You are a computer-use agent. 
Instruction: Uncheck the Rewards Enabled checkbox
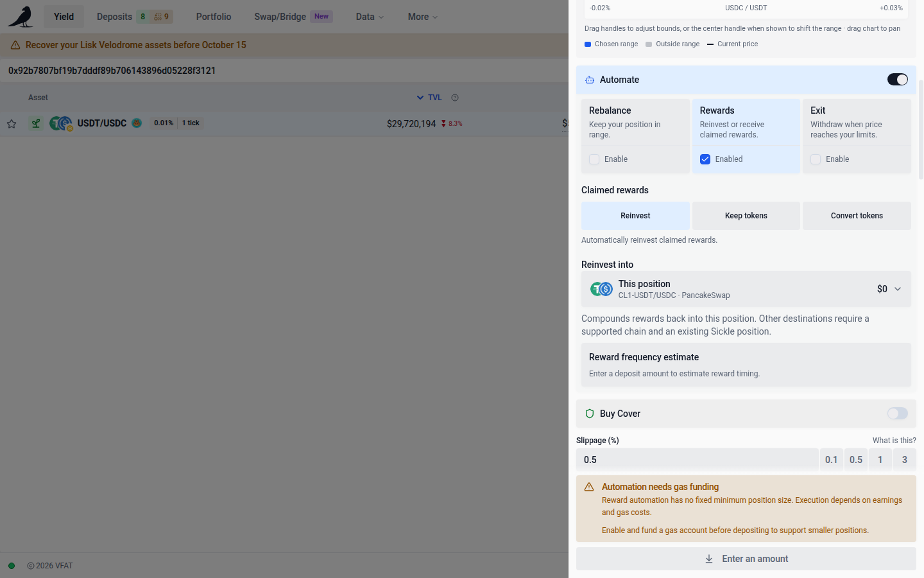[705, 159]
